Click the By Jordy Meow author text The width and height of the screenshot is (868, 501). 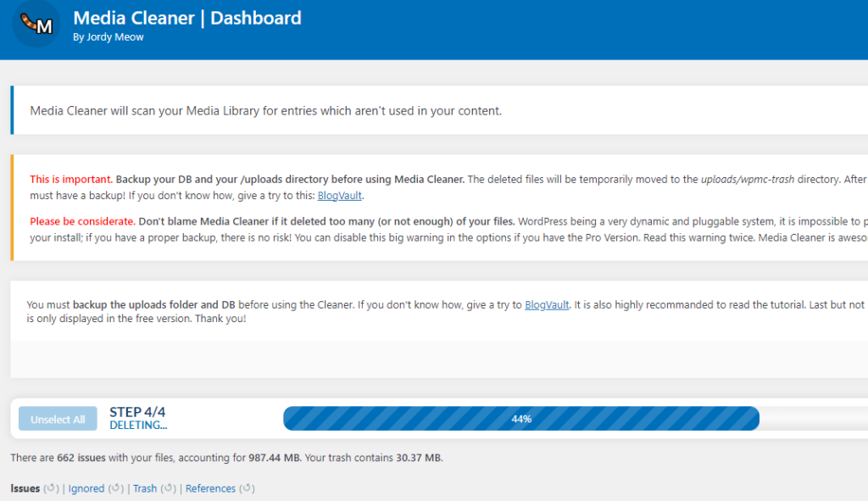click(x=108, y=36)
